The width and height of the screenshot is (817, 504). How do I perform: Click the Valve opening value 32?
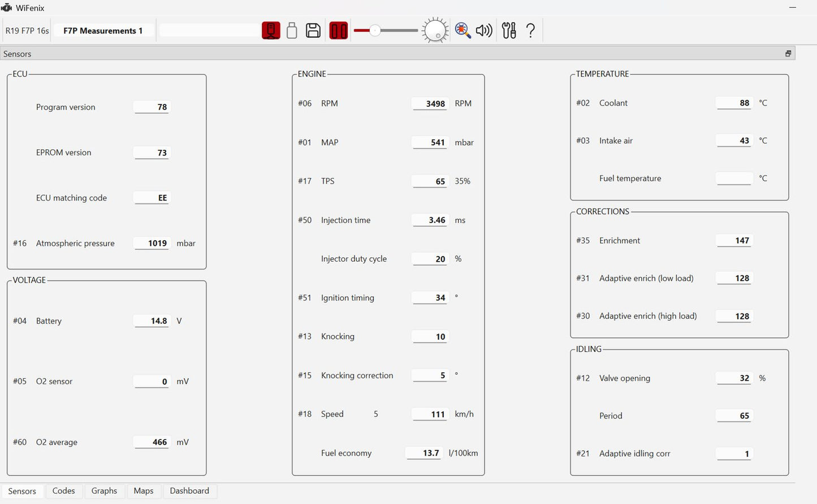point(734,378)
